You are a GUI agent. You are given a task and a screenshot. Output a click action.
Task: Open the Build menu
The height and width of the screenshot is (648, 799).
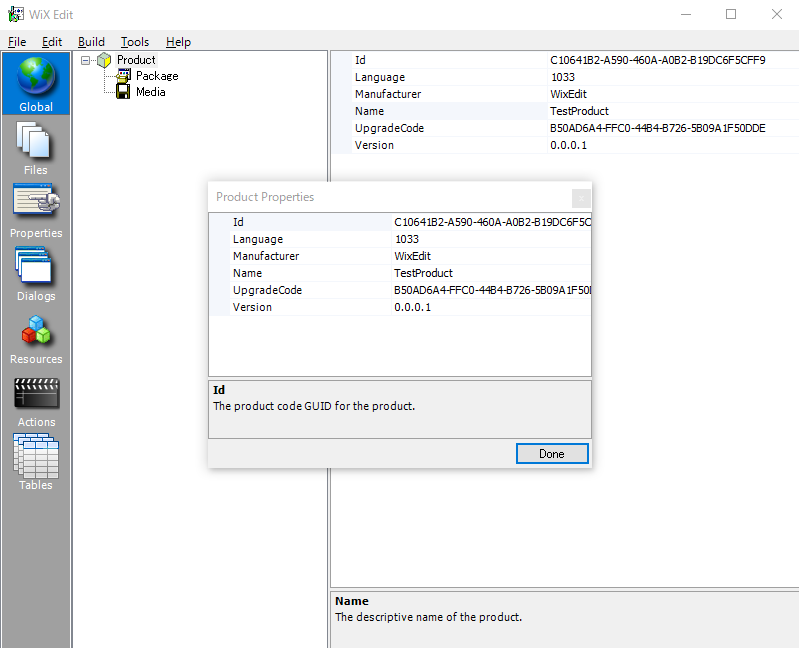pyautogui.click(x=91, y=42)
